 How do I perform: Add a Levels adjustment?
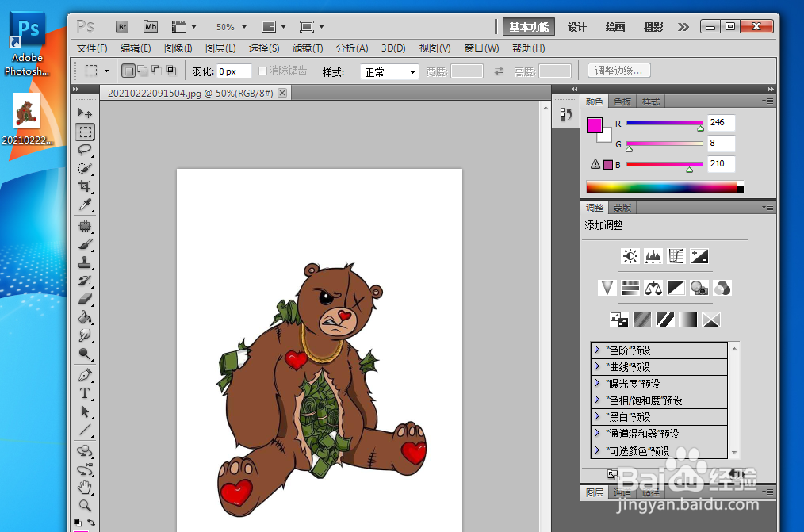coord(653,256)
